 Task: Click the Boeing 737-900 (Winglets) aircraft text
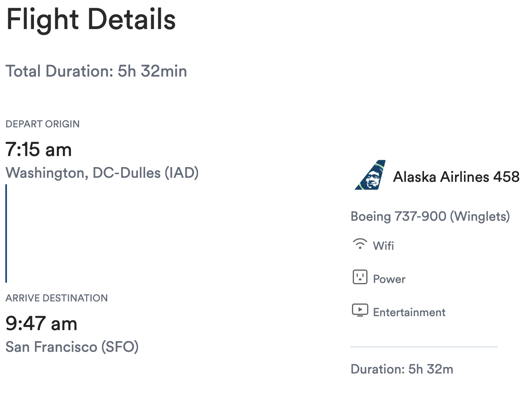430,216
